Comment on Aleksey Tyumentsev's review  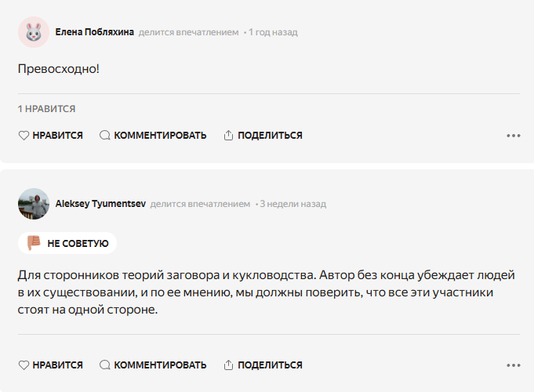coord(153,365)
